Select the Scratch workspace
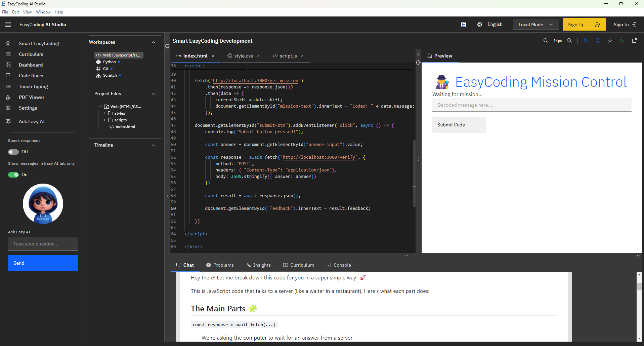The image size is (644, 346). tap(110, 75)
